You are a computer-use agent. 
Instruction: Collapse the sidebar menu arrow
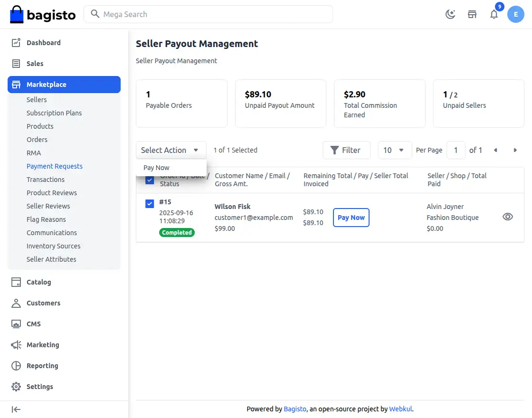[x=16, y=409]
